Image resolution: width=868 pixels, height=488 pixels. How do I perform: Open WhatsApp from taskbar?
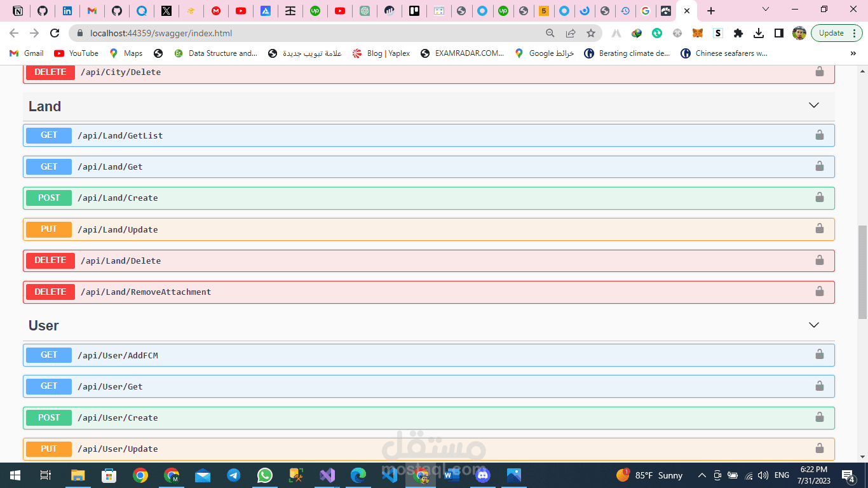(x=265, y=475)
